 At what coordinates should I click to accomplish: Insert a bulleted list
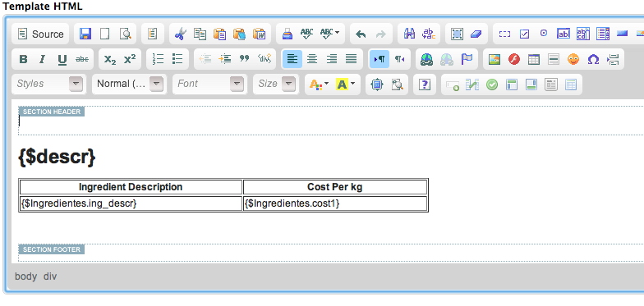177,59
